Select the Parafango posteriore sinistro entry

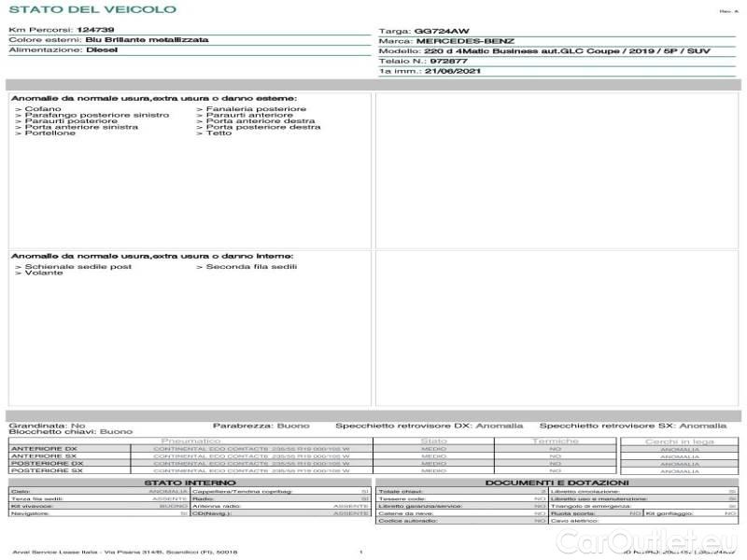97,115
